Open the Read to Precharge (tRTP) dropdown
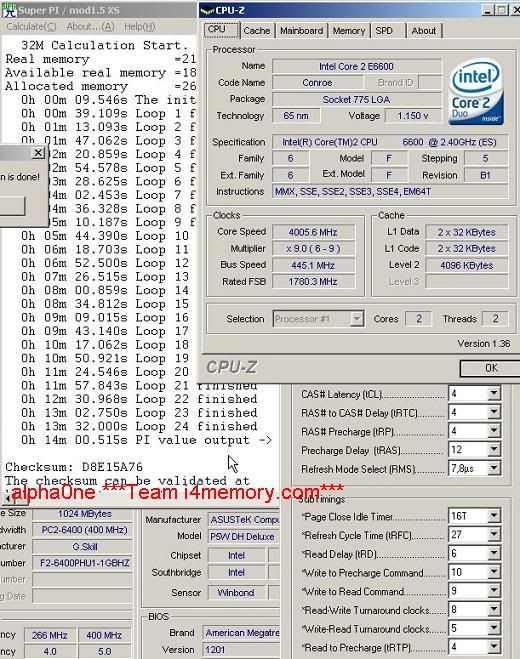Image resolution: width=520 pixels, height=659 pixels. [494, 647]
